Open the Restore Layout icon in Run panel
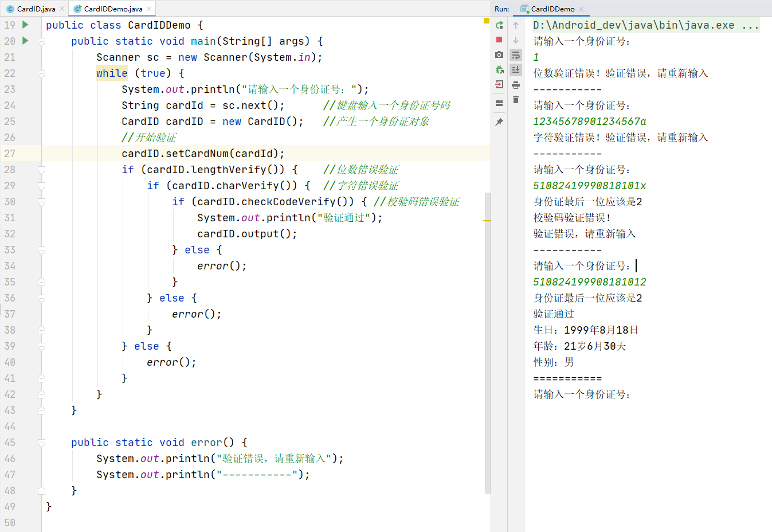The width and height of the screenshot is (772, 532). [499, 103]
